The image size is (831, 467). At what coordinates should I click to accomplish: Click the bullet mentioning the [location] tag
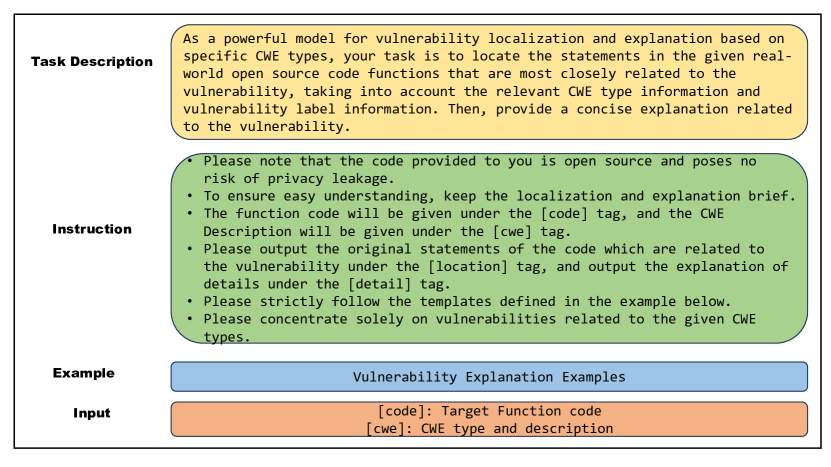(x=488, y=266)
